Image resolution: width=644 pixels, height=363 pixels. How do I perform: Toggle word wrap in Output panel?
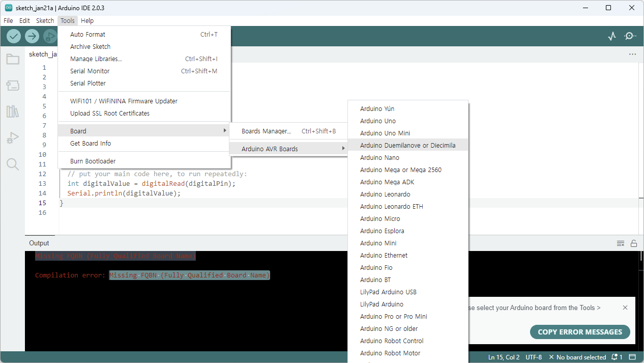[x=621, y=243]
